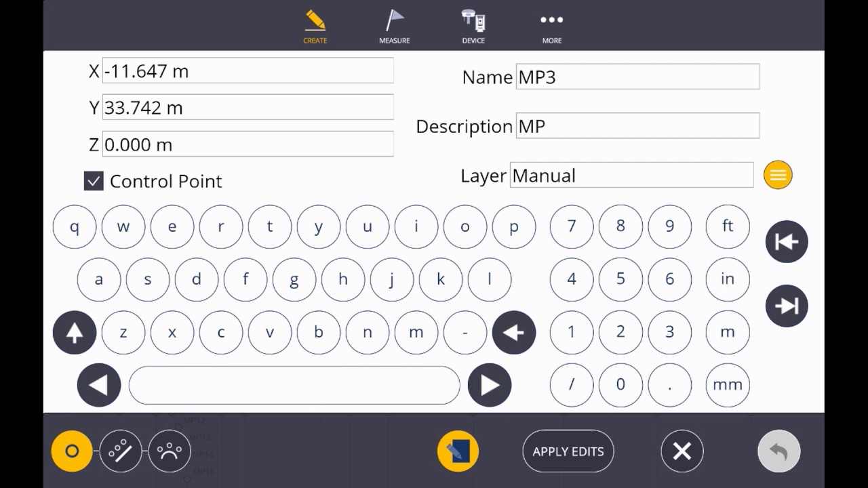
Task: Jump to next field with keypad arrow
Action: 787,306
